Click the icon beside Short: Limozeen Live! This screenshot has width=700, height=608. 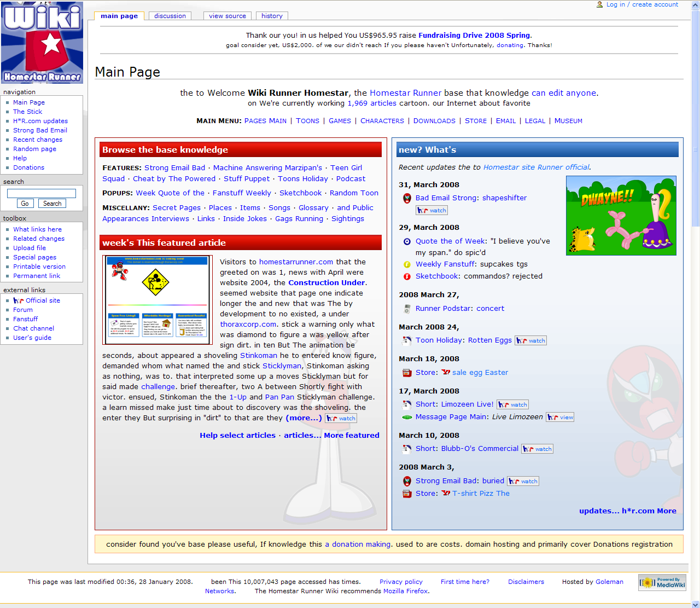click(x=407, y=404)
